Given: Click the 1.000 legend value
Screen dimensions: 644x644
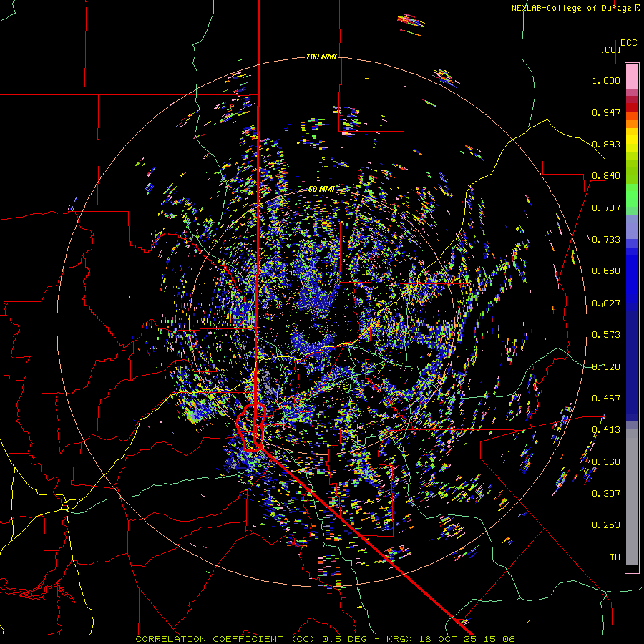Looking at the screenshot, I should point(606,80).
